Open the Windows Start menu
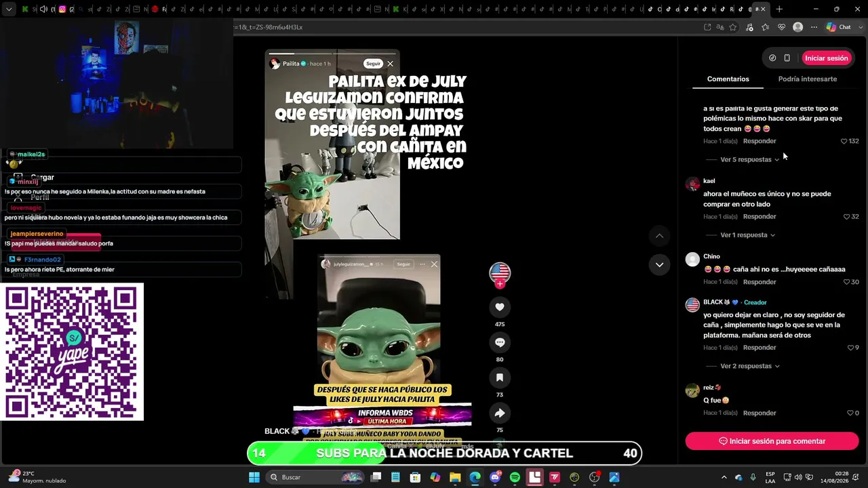This screenshot has height=488, width=868. coord(254,477)
